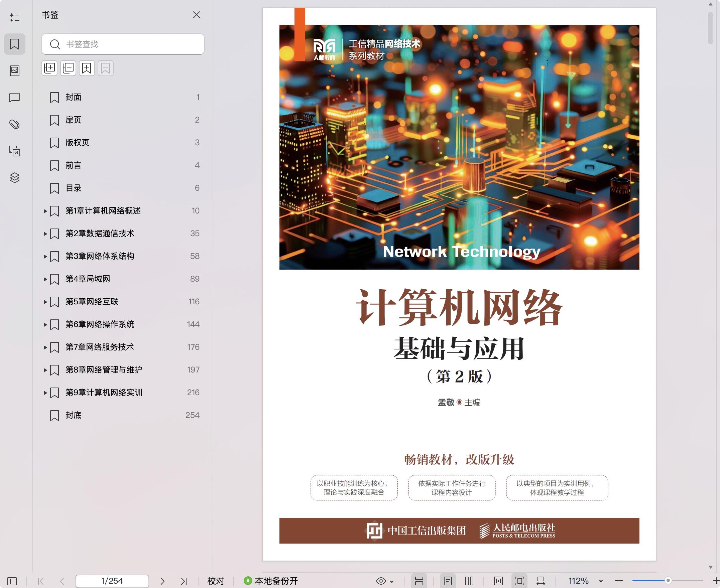Open the document conversion sidebar icon
Viewport: 720px width, 588px height.
click(15, 151)
